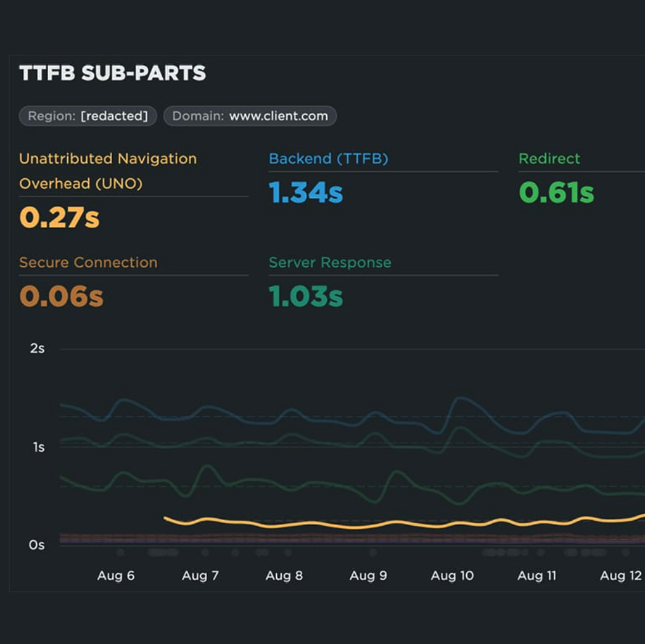Select the Aug 11 date label

(x=537, y=576)
